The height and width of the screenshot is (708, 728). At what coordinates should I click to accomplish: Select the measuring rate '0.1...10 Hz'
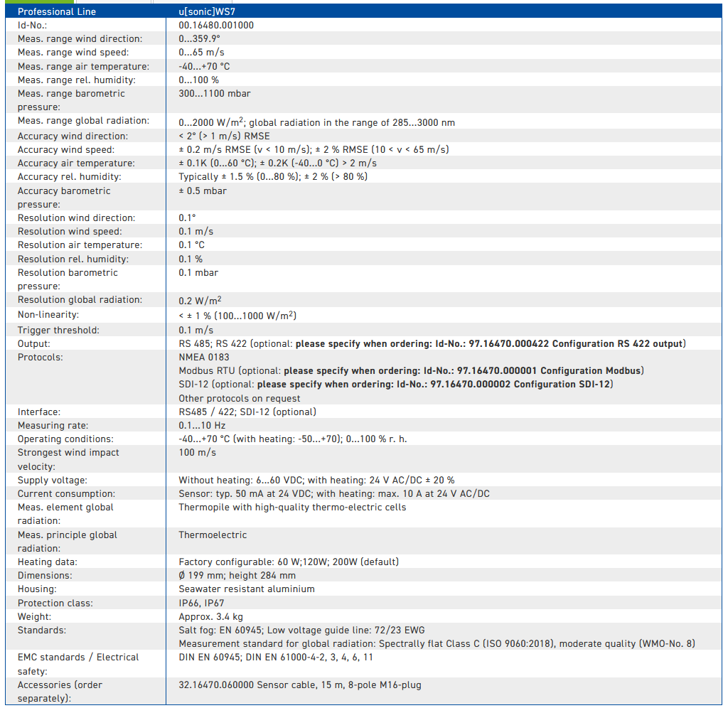click(202, 425)
